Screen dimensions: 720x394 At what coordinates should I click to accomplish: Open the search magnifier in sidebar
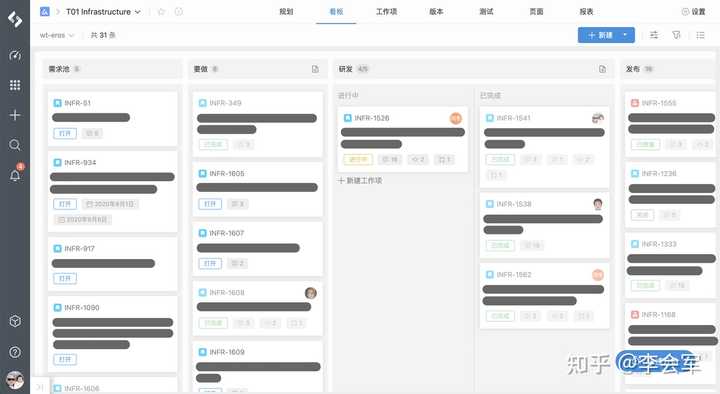coord(15,145)
